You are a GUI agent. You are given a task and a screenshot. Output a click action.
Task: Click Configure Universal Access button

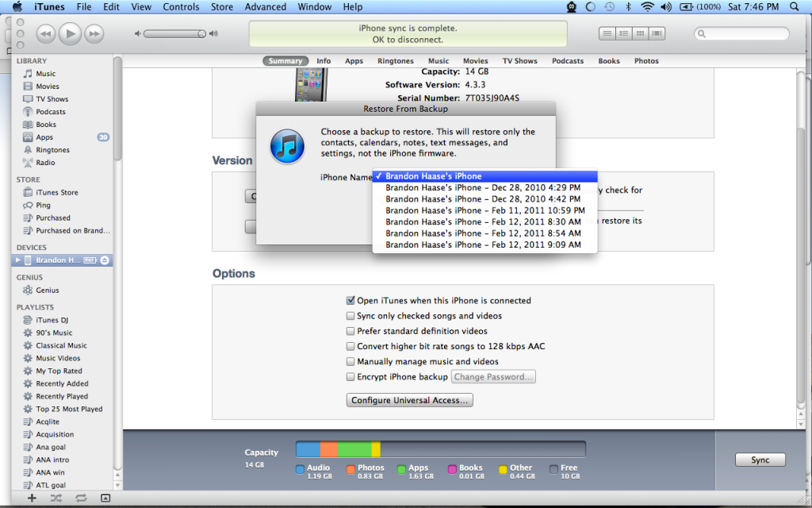[x=409, y=400]
